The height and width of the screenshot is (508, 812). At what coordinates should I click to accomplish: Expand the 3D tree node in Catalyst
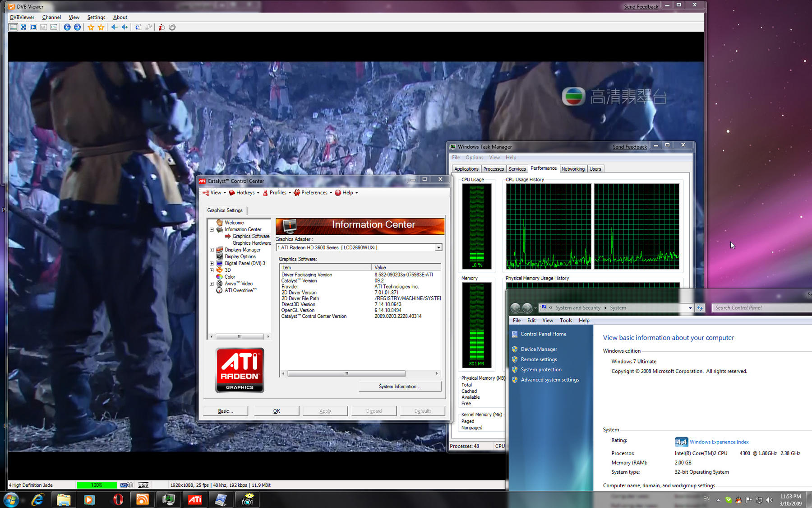point(212,270)
